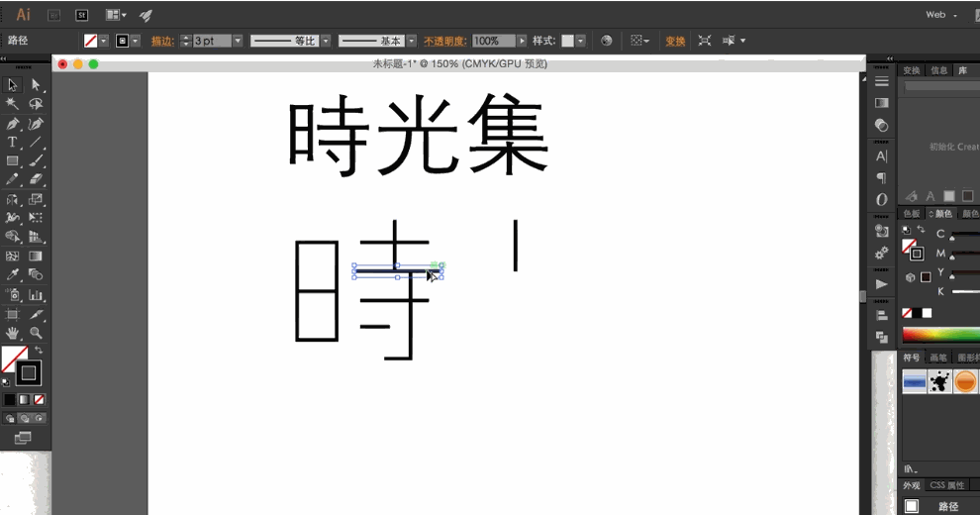Viewport: 980px width, 515px height.
Task: Select the Mesh tool
Action: tap(12, 256)
